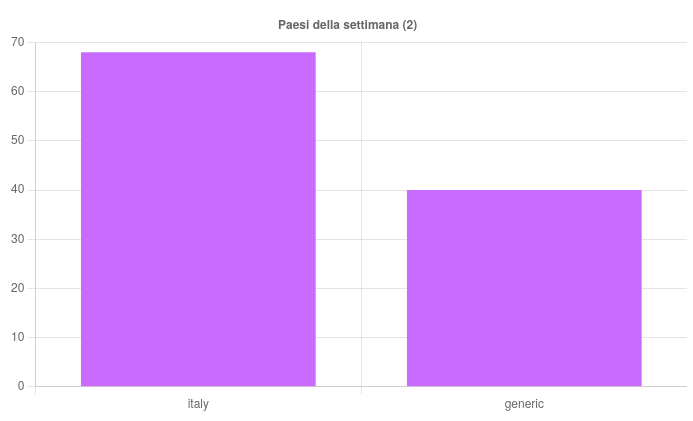The image size is (693, 421).
Task: Click the purple italy bar
Action: [x=198, y=220]
